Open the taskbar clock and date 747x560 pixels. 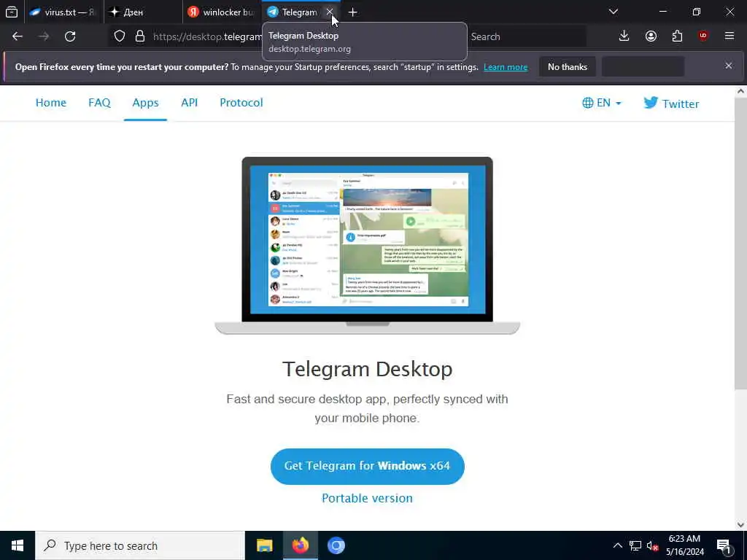coord(684,545)
